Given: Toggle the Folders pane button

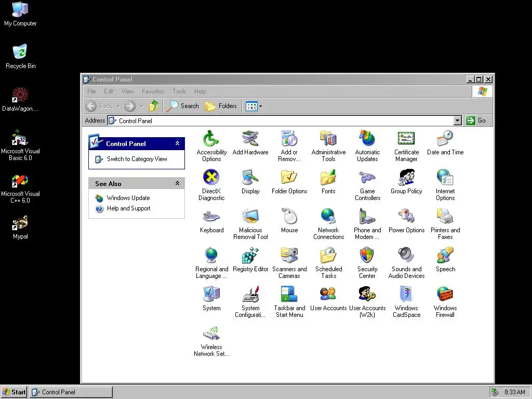Looking at the screenshot, I should pyautogui.click(x=221, y=106).
